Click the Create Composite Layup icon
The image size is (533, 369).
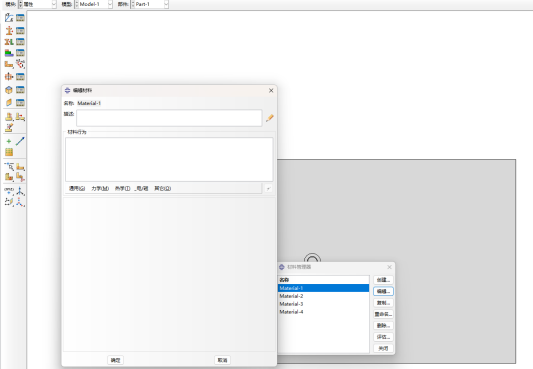[x=9, y=53]
